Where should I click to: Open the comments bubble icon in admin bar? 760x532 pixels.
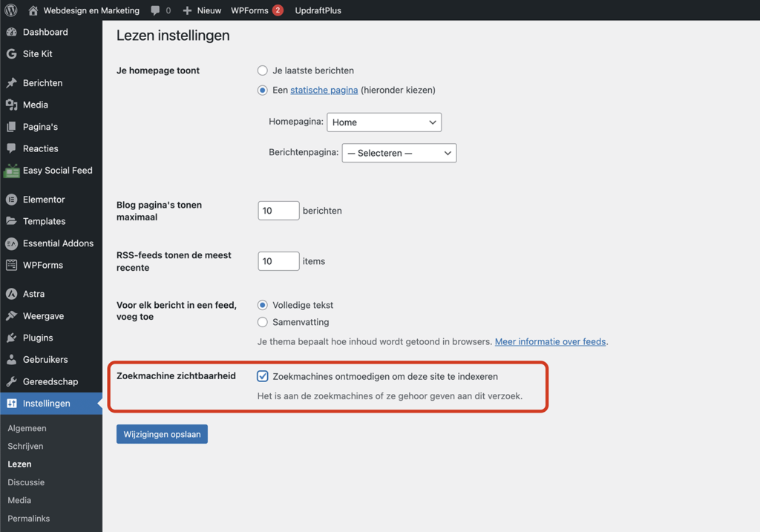(155, 10)
